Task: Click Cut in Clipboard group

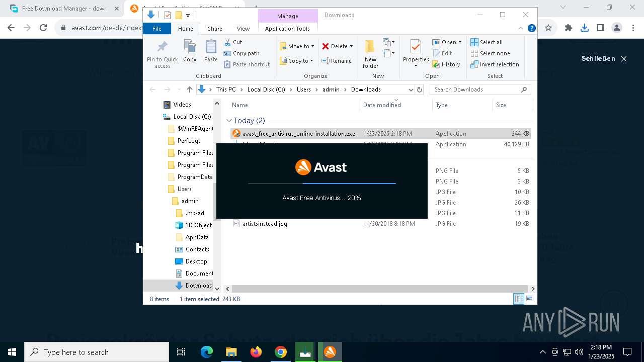Action: click(x=233, y=42)
